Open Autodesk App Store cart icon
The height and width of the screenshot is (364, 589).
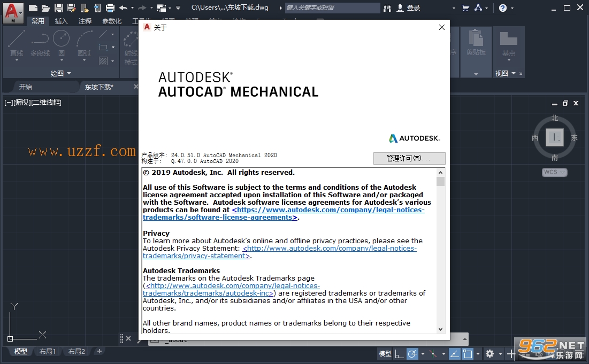(465, 8)
